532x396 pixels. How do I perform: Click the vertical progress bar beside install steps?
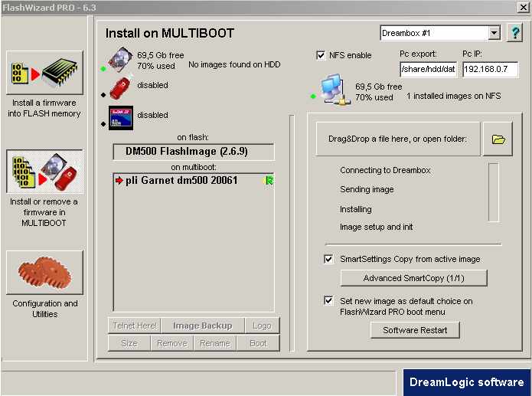click(494, 192)
